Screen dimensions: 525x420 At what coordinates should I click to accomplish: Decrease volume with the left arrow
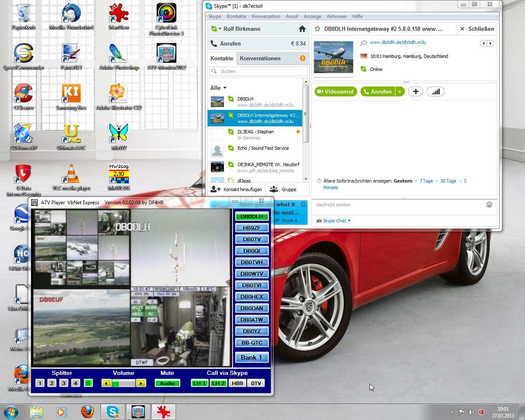[106, 383]
